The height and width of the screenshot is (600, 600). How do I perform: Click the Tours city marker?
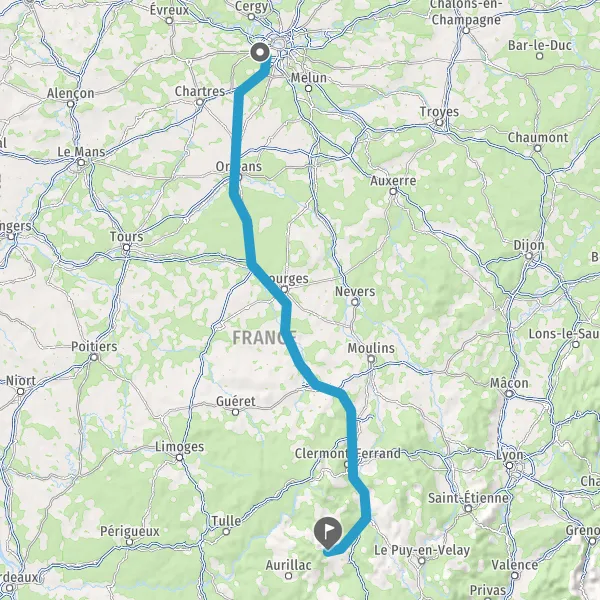click(x=126, y=248)
